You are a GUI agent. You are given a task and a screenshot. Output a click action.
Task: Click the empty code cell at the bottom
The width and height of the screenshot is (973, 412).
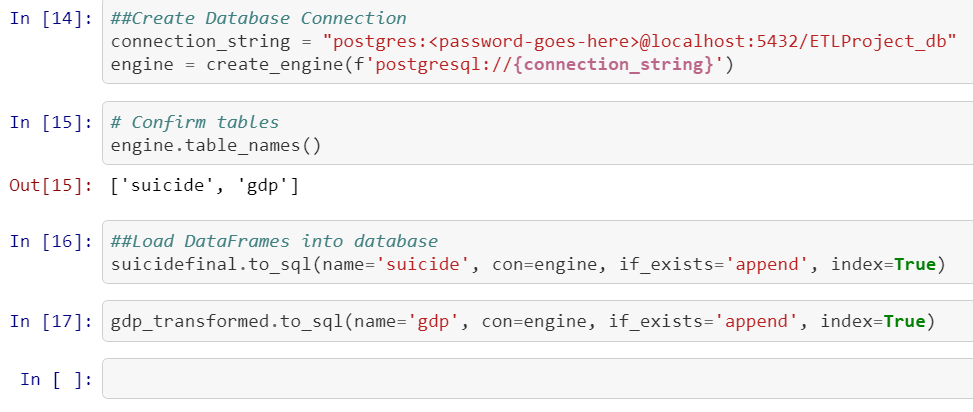[537, 378]
